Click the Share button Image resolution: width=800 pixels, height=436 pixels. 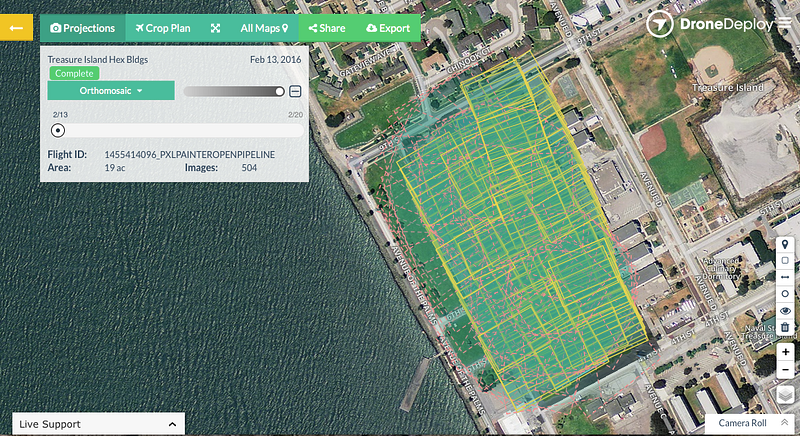(327, 28)
